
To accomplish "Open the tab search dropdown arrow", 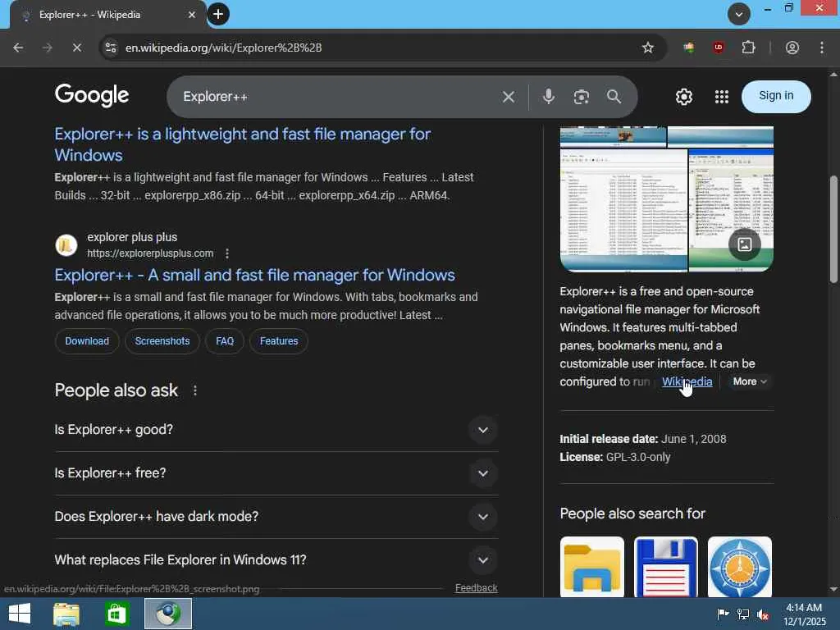I will coord(739,15).
